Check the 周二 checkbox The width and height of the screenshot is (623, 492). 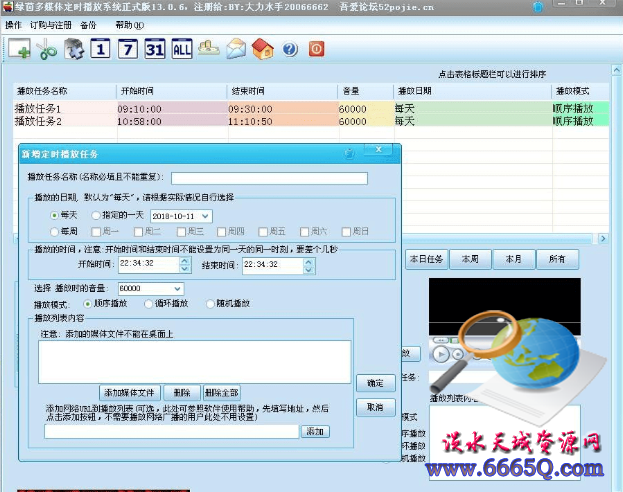tap(138, 231)
